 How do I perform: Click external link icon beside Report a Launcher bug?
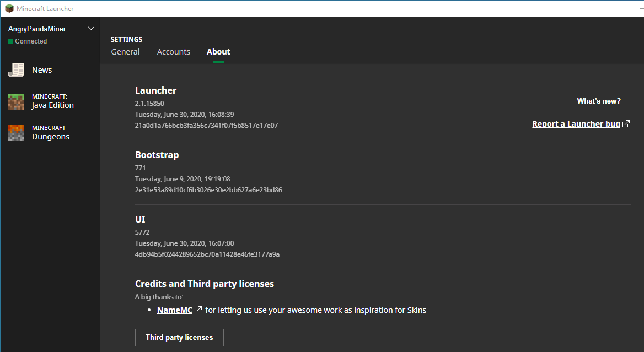(x=626, y=124)
